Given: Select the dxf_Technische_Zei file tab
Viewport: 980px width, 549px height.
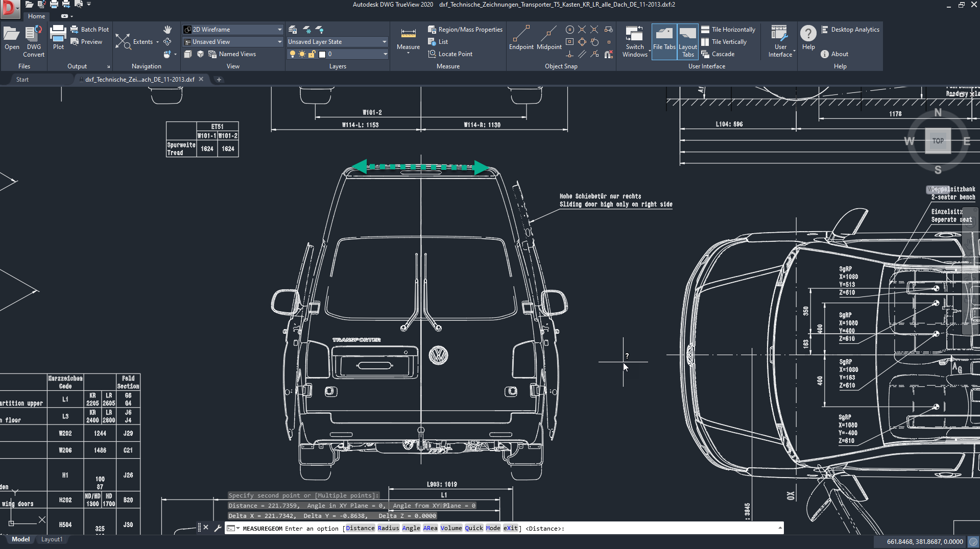Looking at the screenshot, I should [x=139, y=80].
